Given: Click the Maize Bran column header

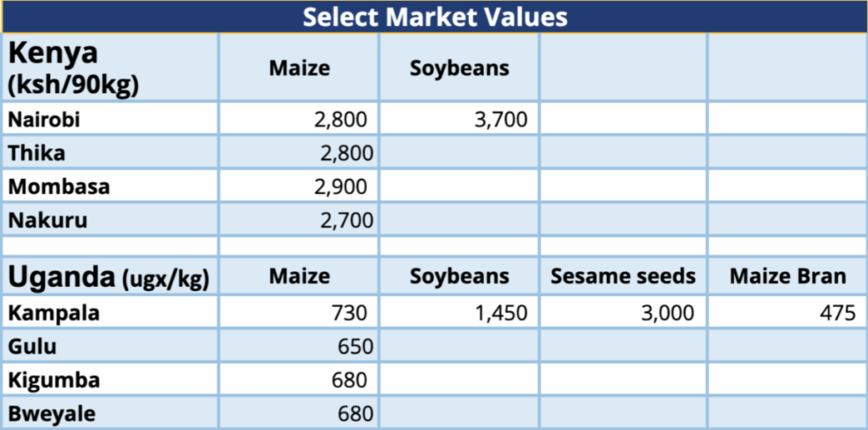Looking at the screenshot, I should pos(787,276).
